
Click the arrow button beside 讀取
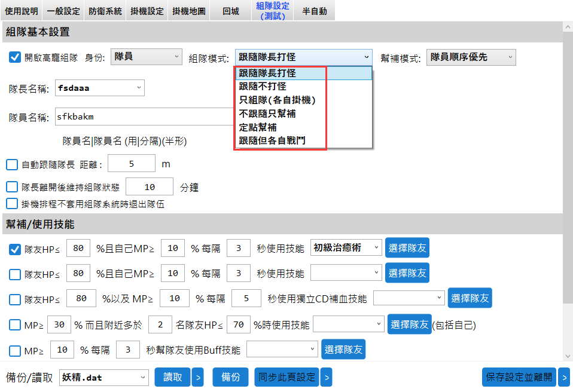pos(198,377)
